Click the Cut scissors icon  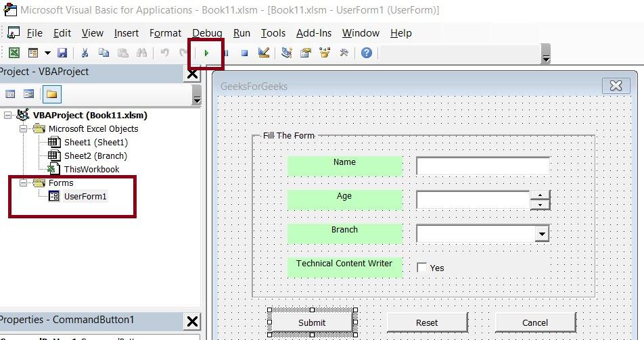point(85,53)
